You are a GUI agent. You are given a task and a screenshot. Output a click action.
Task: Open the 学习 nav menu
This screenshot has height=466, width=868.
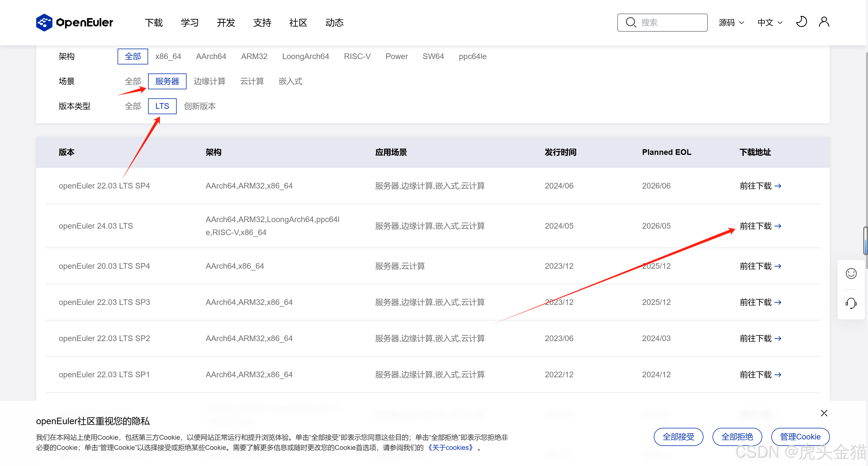tap(190, 22)
